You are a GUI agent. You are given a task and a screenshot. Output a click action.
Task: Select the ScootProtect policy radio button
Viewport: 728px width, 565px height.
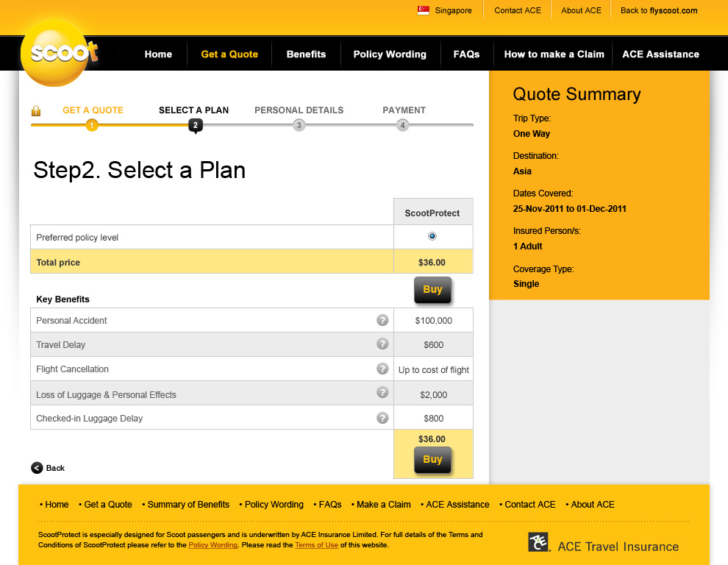click(432, 236)
